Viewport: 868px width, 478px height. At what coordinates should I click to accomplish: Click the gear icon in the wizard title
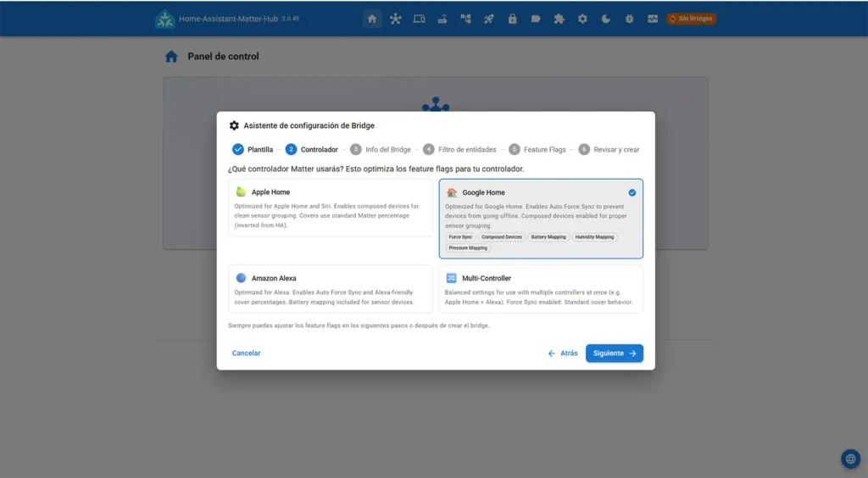click(234, 125)
